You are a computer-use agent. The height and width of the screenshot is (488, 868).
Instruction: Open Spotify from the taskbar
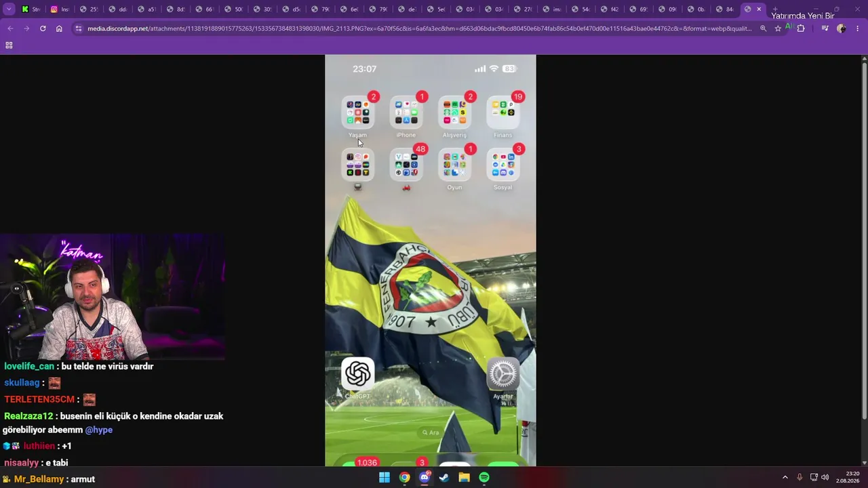pos(484,478)
